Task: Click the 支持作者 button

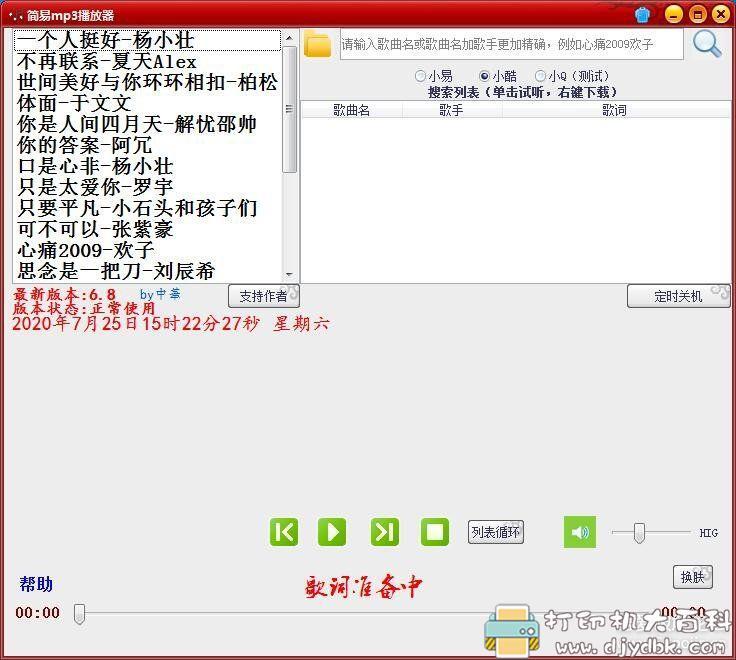Action: [263, 296]
